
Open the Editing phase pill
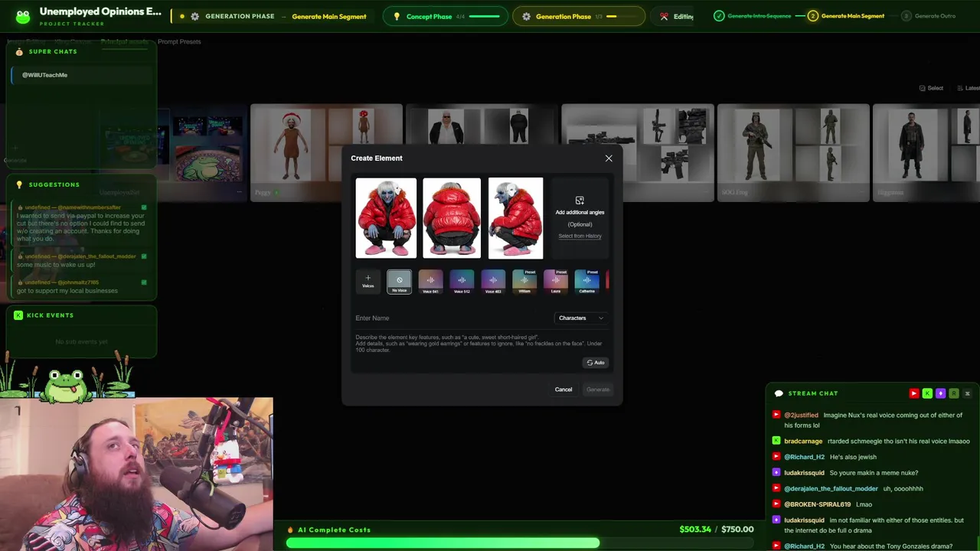pos(672,16)
